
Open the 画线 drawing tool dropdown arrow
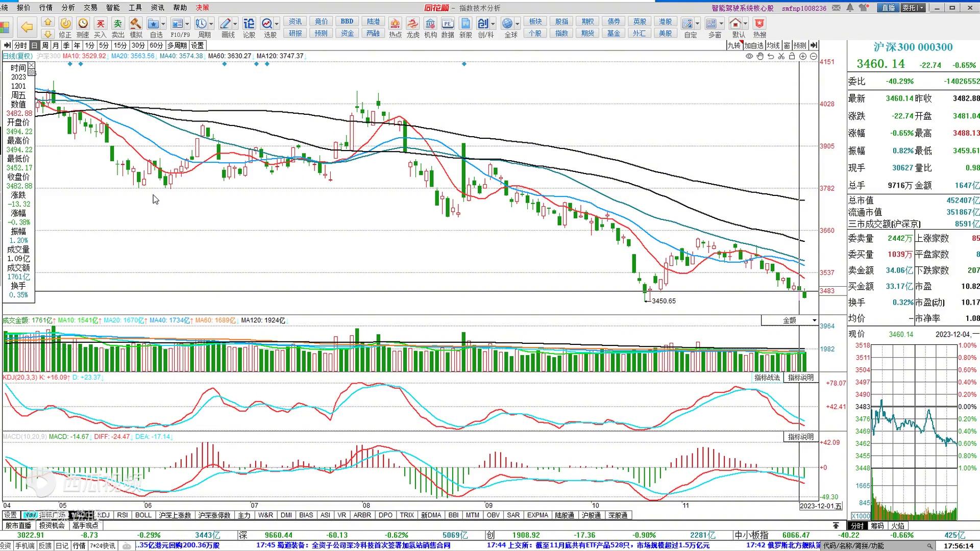click(235, 24)
